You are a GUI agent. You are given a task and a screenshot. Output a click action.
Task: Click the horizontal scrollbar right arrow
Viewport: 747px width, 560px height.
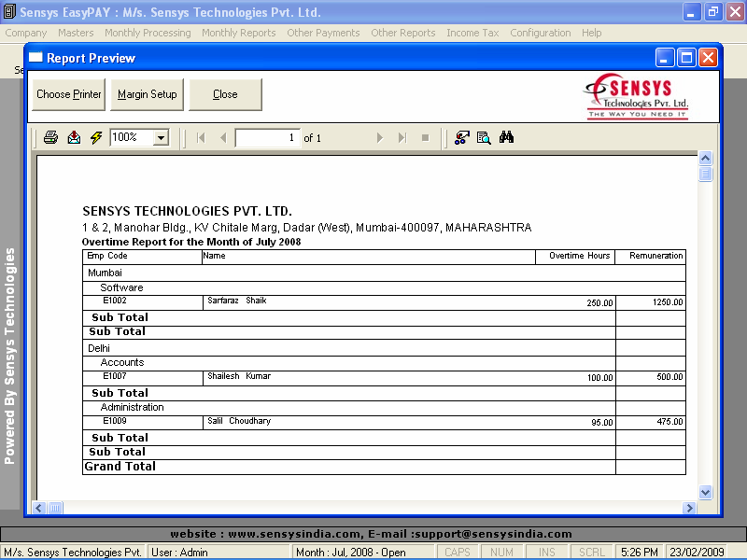(x=689, y=508)
